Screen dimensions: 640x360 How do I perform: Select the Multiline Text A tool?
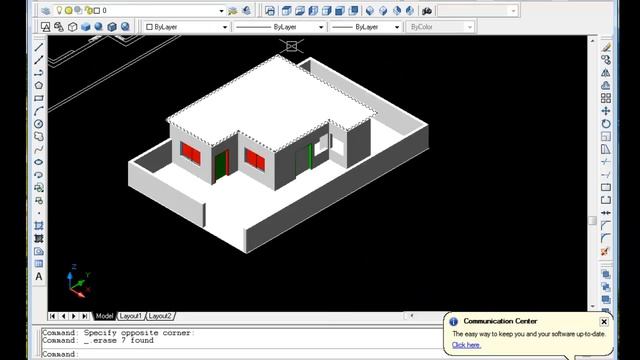[39, 277]
